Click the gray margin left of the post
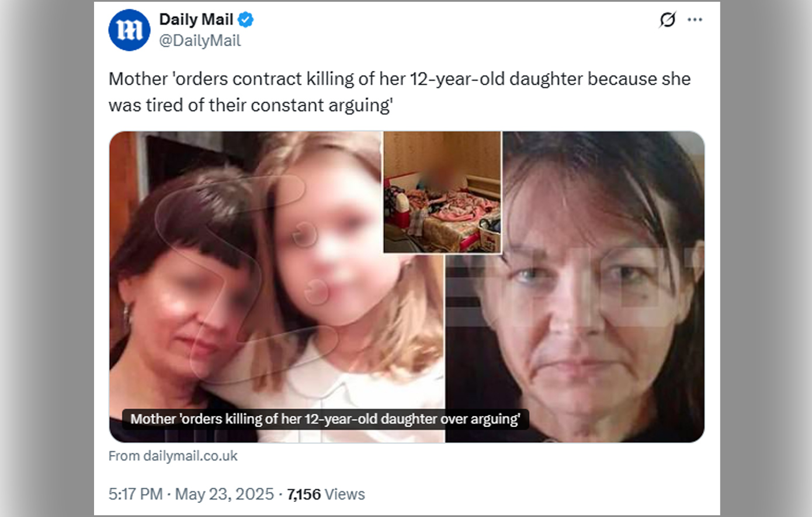812x517 pixels. pyautogui.click(x=47, y=258)
